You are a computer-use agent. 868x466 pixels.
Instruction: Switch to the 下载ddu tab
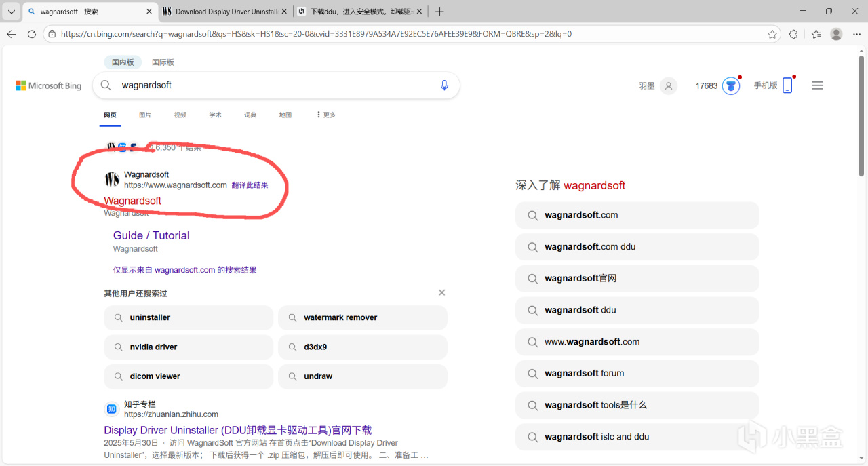coord(361,12)
